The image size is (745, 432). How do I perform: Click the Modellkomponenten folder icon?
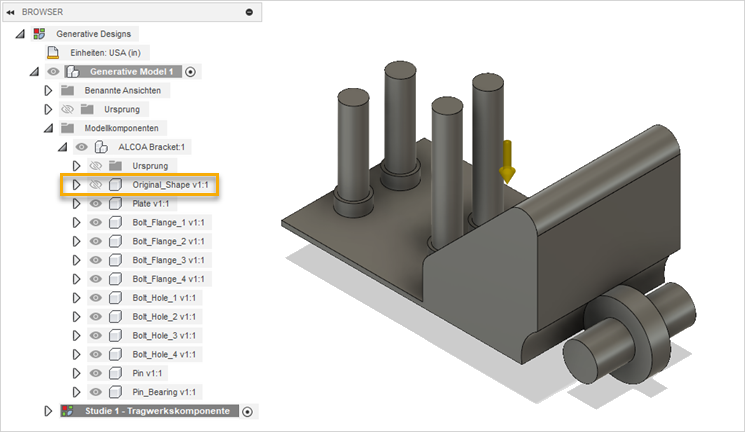click(x=67, y=128)
